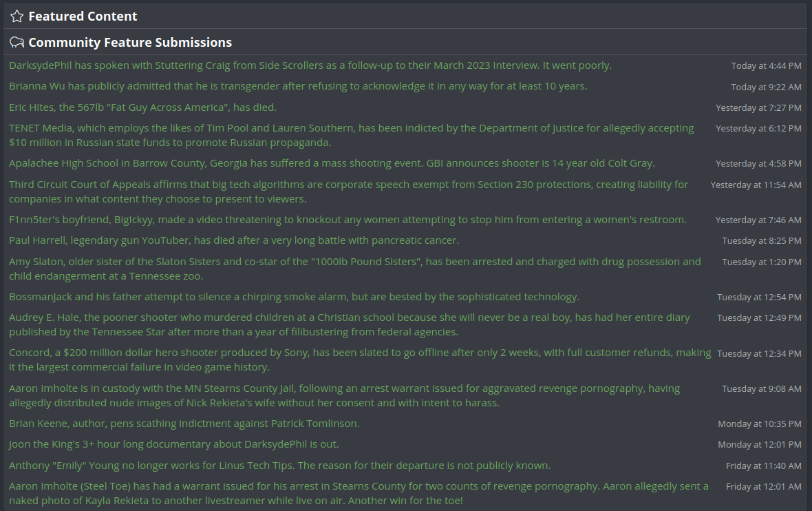Screen dimensions: 812x511
Task: Open the Paul Harrell gun YouTuber submission
Action: coord(233,240)
